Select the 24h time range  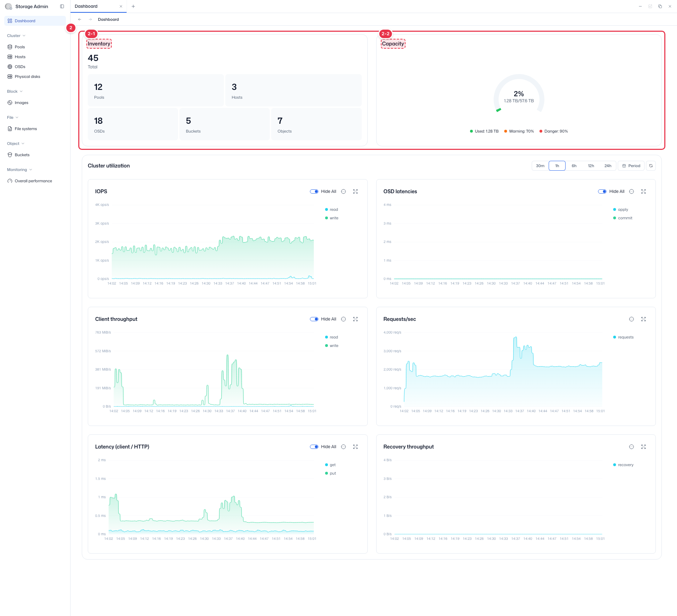tap(608, 166)
